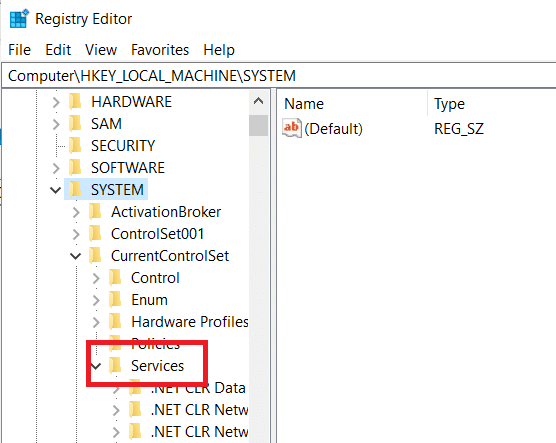Click the SECURITY folder icon
The image size is (556, 443).
(x=76, y=146)
